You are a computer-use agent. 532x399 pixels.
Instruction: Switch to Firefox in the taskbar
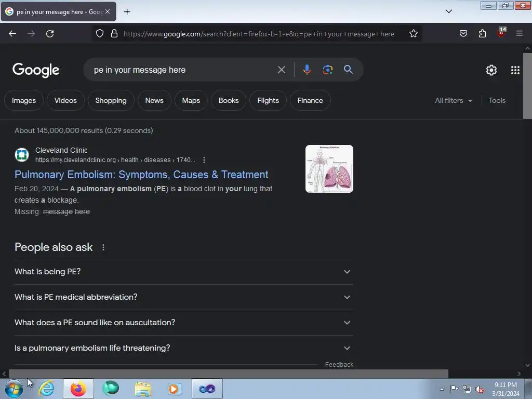pyautogui.click(x=78, y=389)
